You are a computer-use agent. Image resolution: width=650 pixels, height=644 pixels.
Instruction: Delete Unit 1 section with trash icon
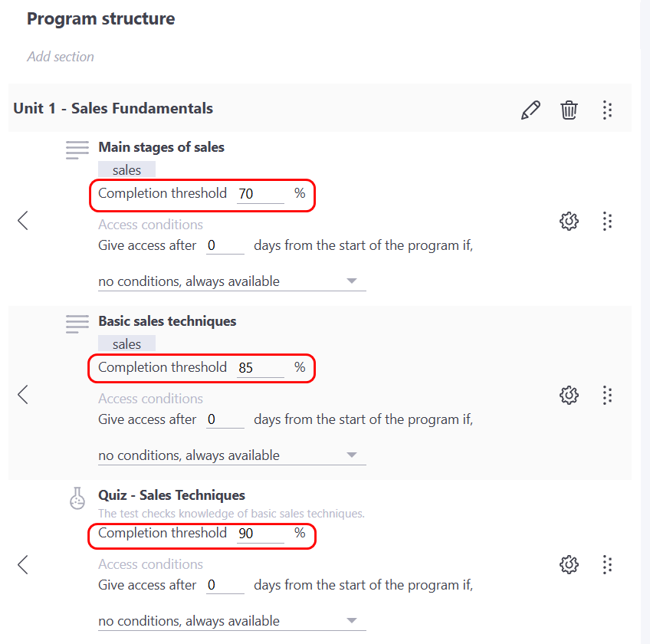[569, 110]
